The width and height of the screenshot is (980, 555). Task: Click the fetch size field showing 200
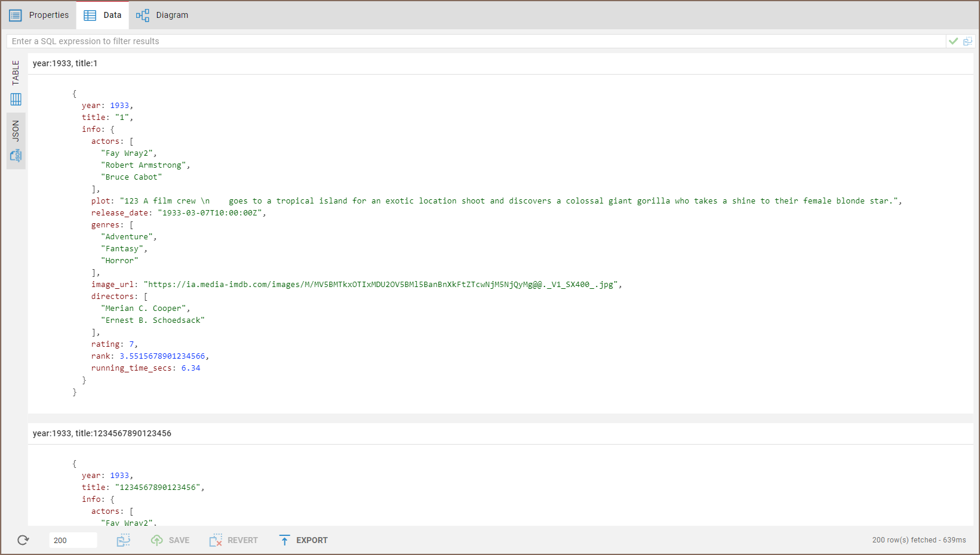coord(73,540)
